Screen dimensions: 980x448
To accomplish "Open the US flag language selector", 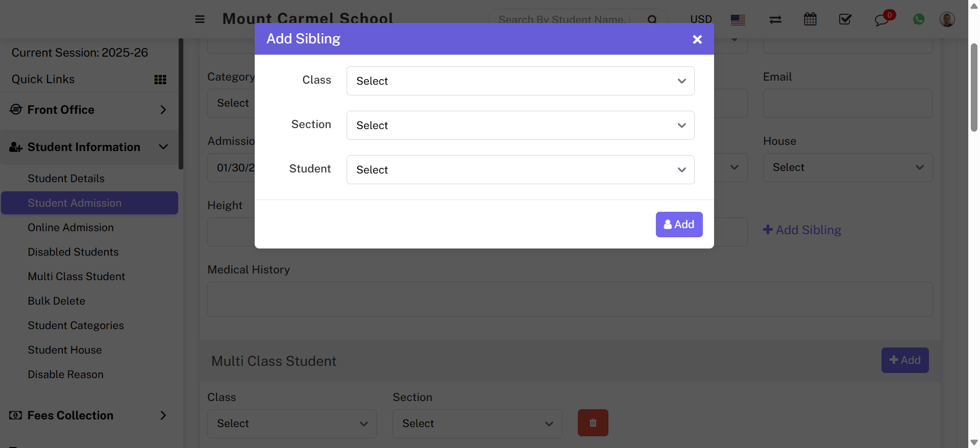I will 738,20.
